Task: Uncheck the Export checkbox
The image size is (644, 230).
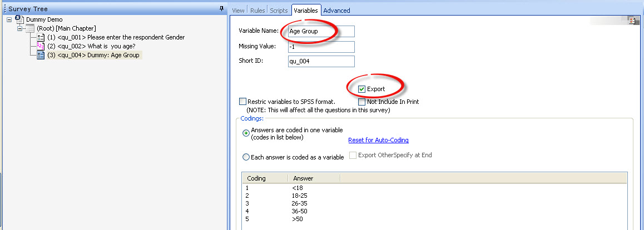Action: (361, 88)
